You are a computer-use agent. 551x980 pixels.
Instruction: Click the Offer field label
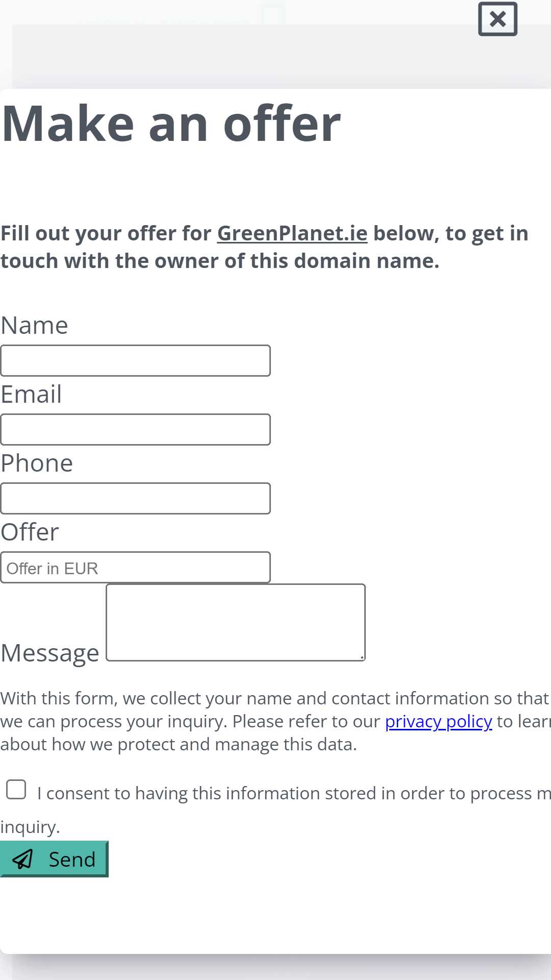[30, 532]
